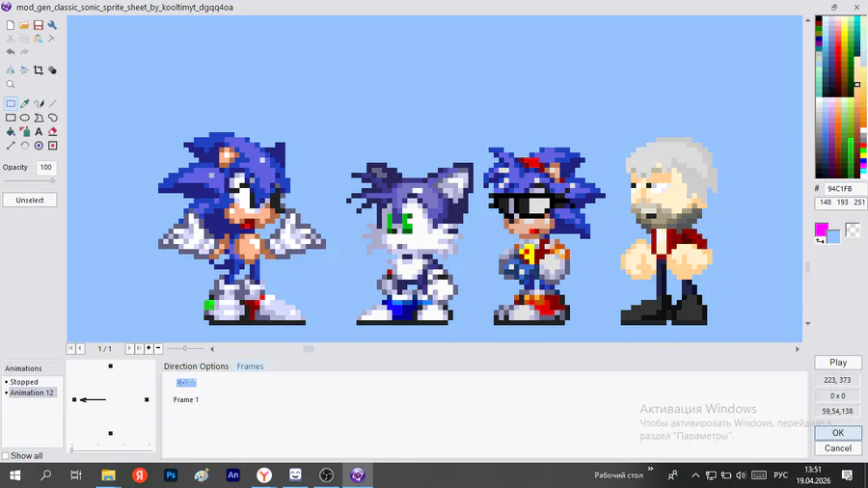
Task: Click the Size (resize arrow) tool
Action: (x=11, y=146)
